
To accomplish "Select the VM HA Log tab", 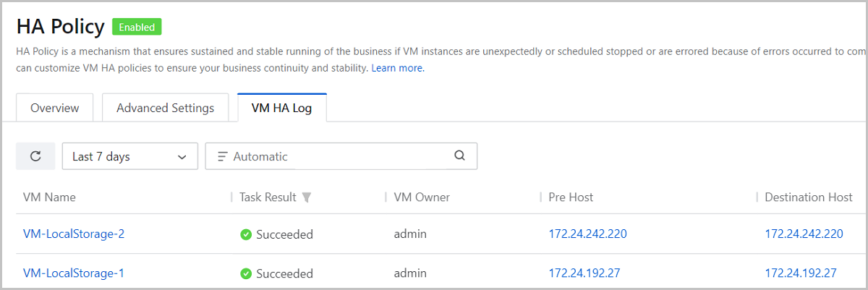I will [x=281, y=108].
